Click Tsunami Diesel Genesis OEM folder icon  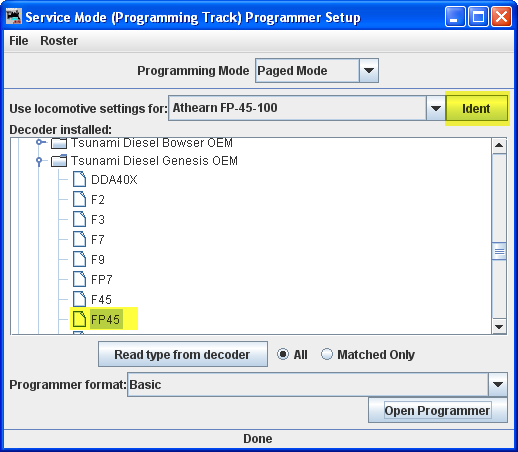click(59, 161)
